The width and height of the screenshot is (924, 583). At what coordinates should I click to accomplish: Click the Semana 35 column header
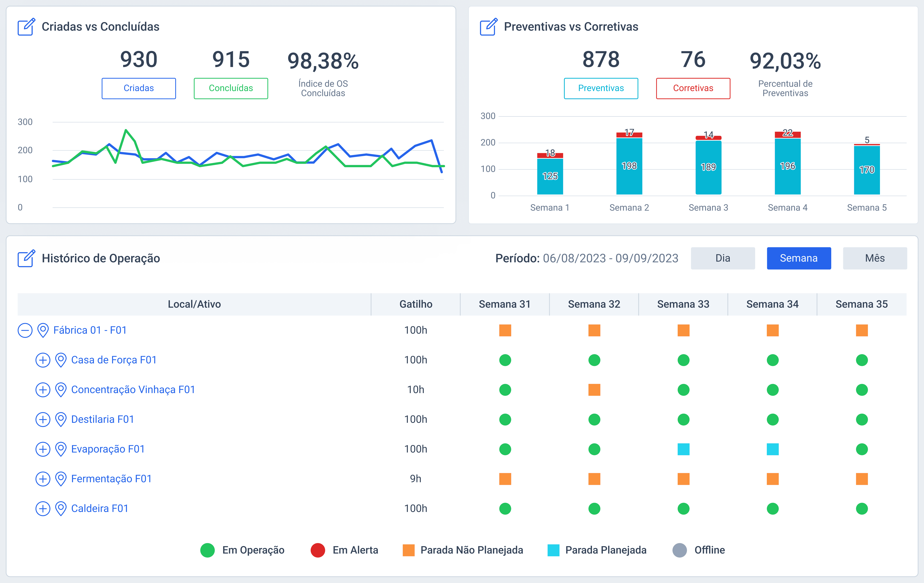(x=862, y=304)
